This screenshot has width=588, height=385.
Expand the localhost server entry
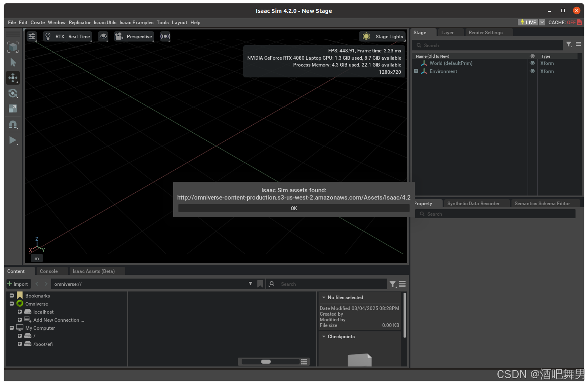(19, 312)
